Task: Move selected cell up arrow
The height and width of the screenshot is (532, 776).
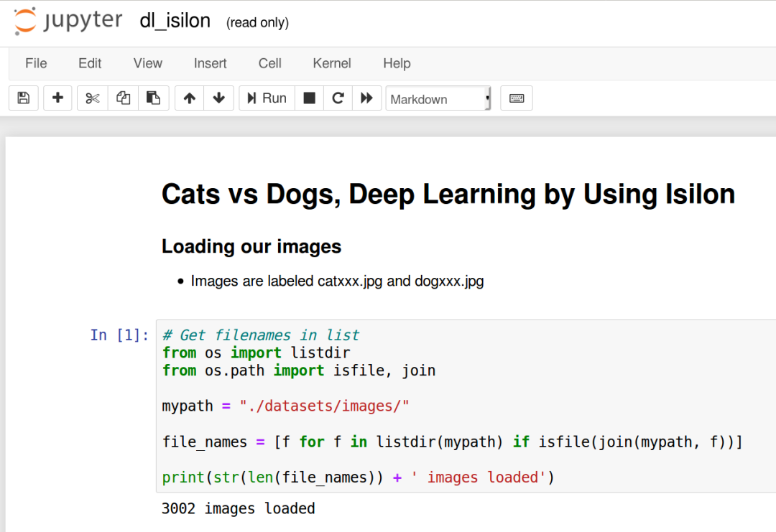Action: pyautogui.click(x=190, y=98)
